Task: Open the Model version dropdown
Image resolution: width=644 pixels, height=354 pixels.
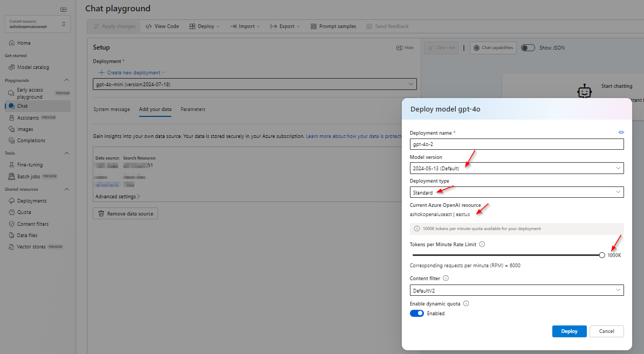Action: pos(517,168)
